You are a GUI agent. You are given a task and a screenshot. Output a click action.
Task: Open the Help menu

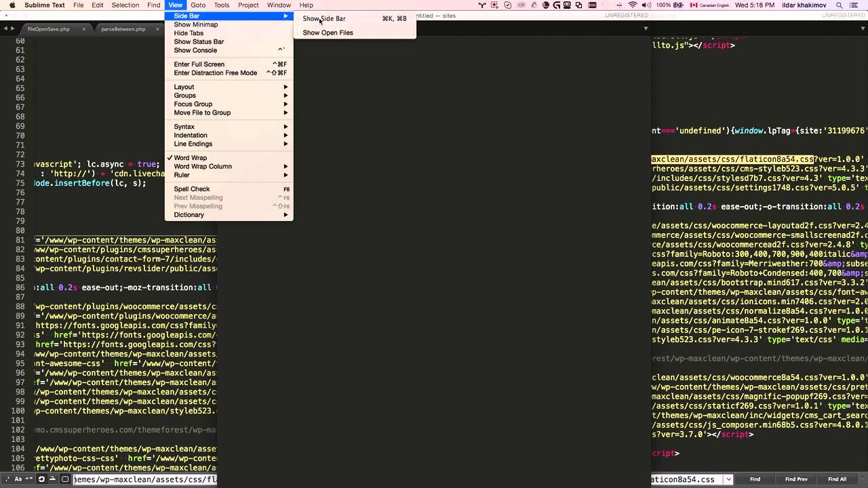307,5
